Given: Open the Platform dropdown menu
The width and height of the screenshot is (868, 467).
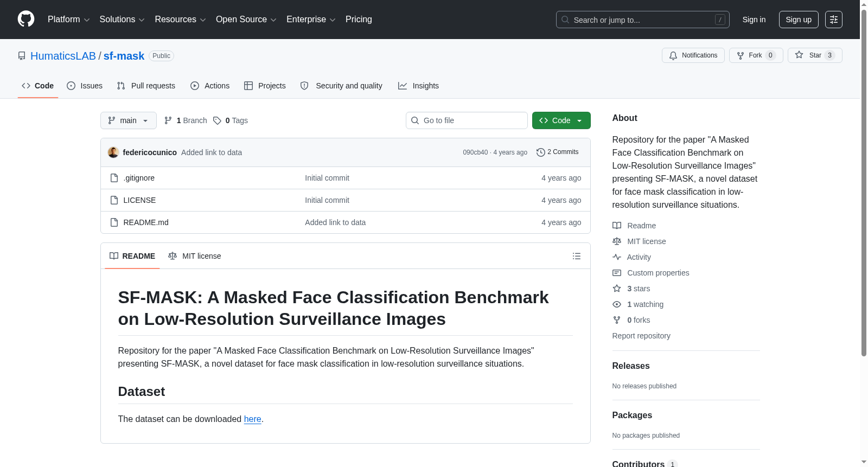Looking at the screenshot, I should tap(68, 20).
